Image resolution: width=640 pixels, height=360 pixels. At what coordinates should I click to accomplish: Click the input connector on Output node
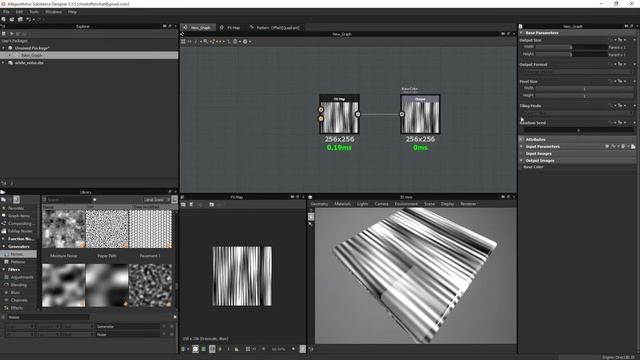[x=402, y=114]
